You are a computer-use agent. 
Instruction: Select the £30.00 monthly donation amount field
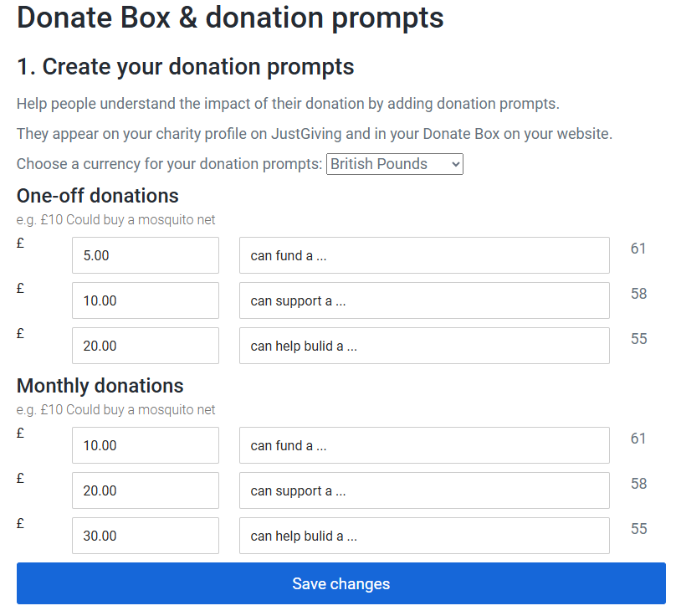[145, 536]
